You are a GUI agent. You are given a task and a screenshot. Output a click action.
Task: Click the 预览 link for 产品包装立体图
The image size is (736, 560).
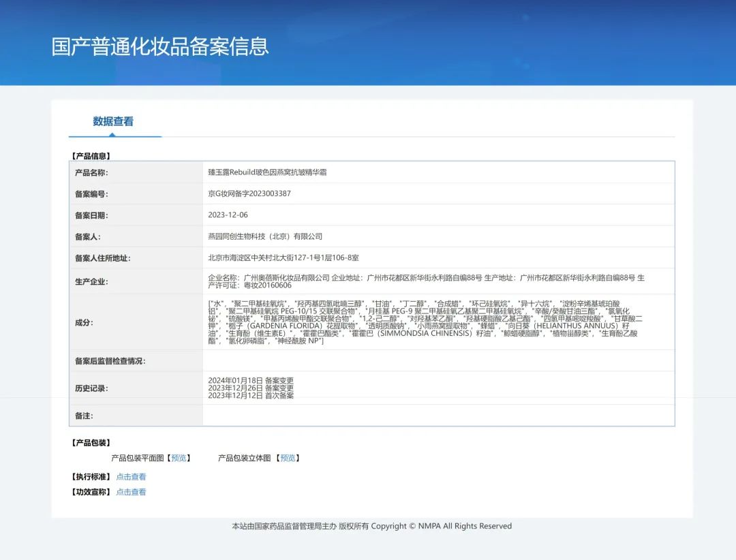(x=288, y=458)
